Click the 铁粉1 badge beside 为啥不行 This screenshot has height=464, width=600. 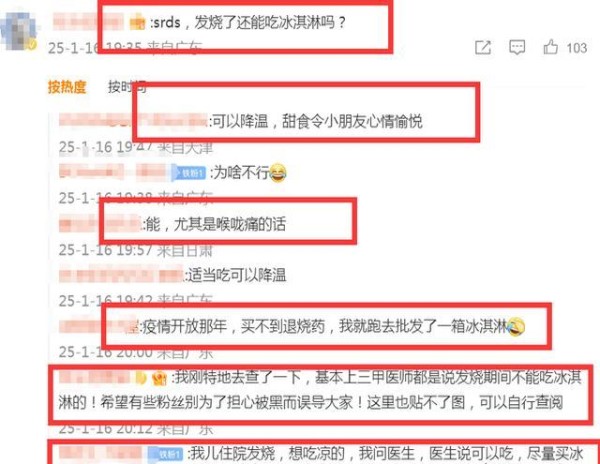(x=190, y=173)
